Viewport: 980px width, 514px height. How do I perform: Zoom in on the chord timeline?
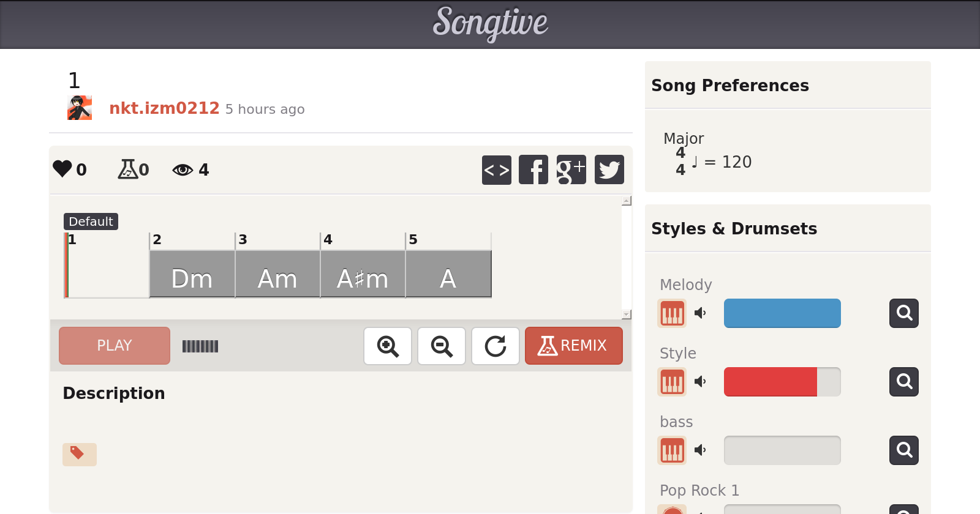[388, 346]
